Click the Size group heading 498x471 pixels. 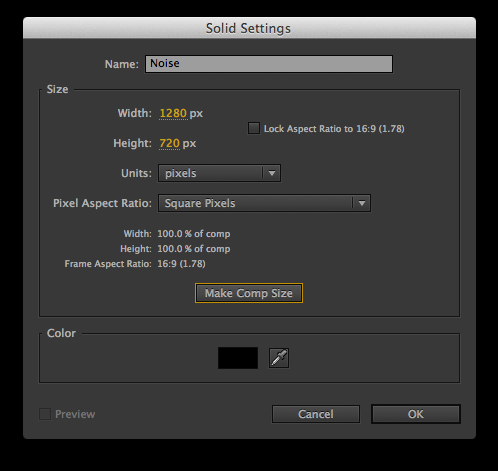click(x=57, y=89)
